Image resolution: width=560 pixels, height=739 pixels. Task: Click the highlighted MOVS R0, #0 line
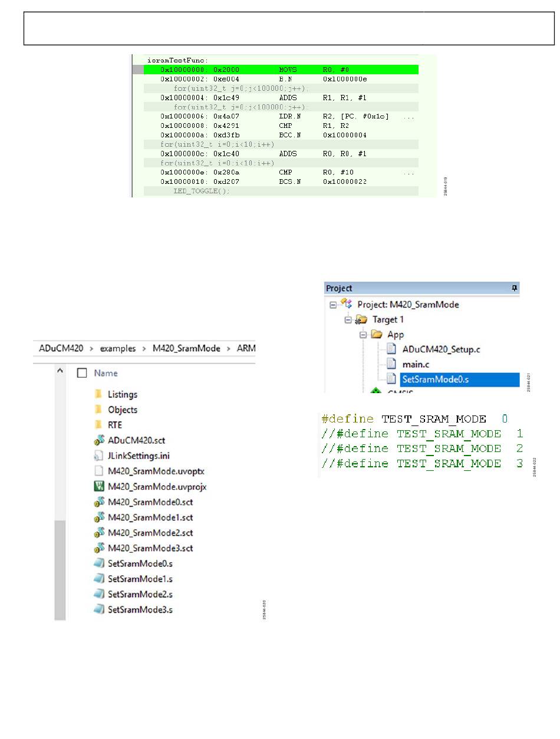pos(281,70)
